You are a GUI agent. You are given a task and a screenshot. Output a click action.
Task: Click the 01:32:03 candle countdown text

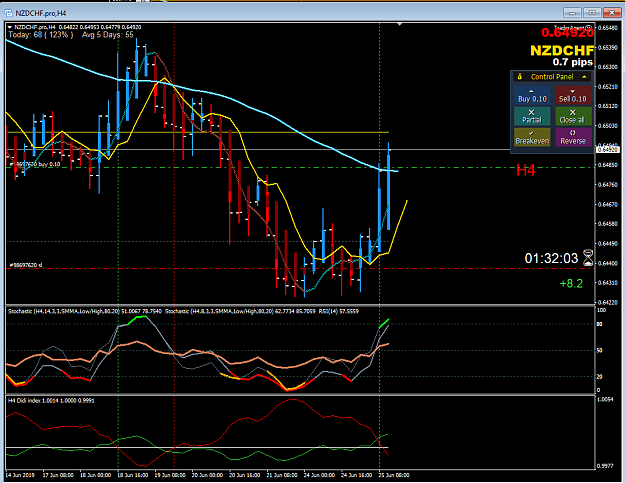point(551,258)
